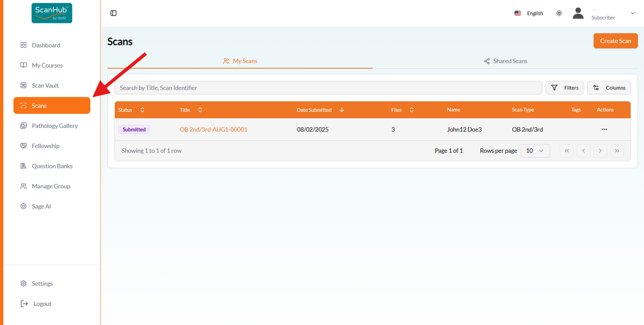Click the Fellowship handshake icon

point(23,146)
